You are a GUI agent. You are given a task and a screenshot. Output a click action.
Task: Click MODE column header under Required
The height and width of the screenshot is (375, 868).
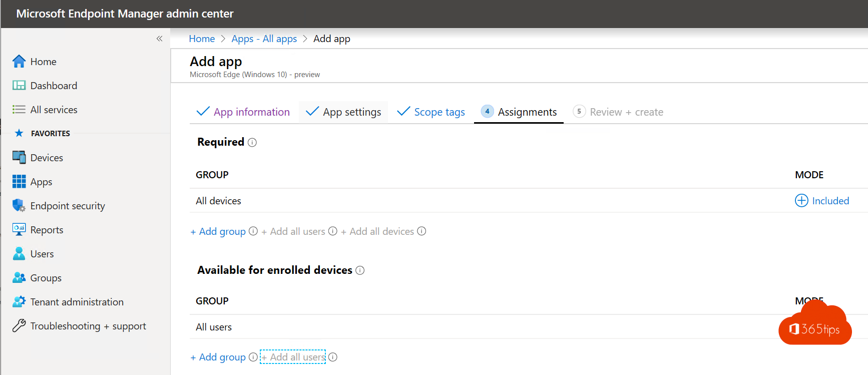coord(809,175)
